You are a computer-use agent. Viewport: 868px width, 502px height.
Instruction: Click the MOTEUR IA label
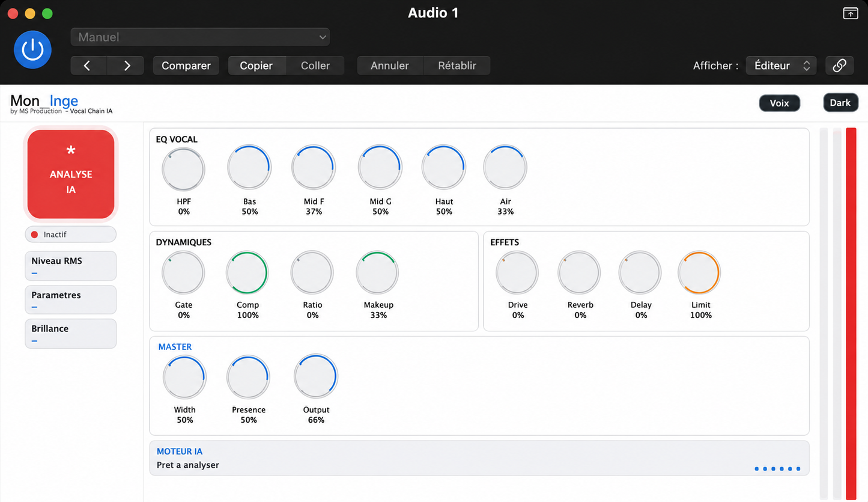click(x=180, y=451)
